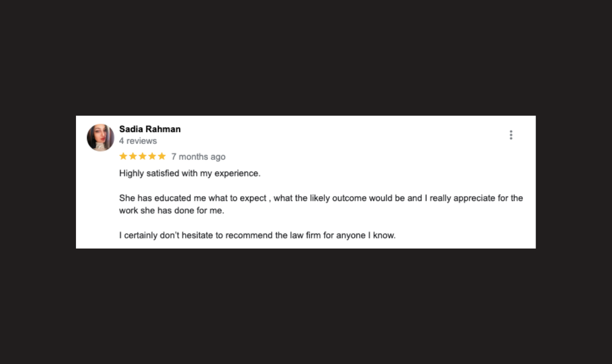Click the '7 months ago' timestamp
Screen dimensions: 612x364
pyautogui.click(x=198, y=157)
